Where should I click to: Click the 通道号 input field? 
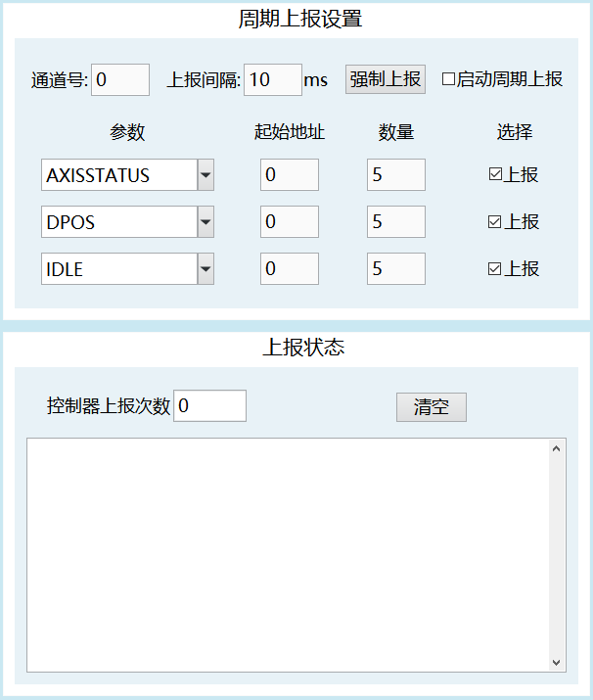click(x=120, y=79)
